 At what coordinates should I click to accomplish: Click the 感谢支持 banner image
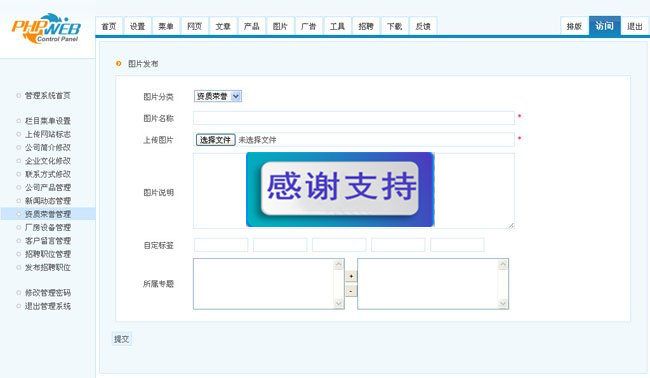click(x=340, y=189)
